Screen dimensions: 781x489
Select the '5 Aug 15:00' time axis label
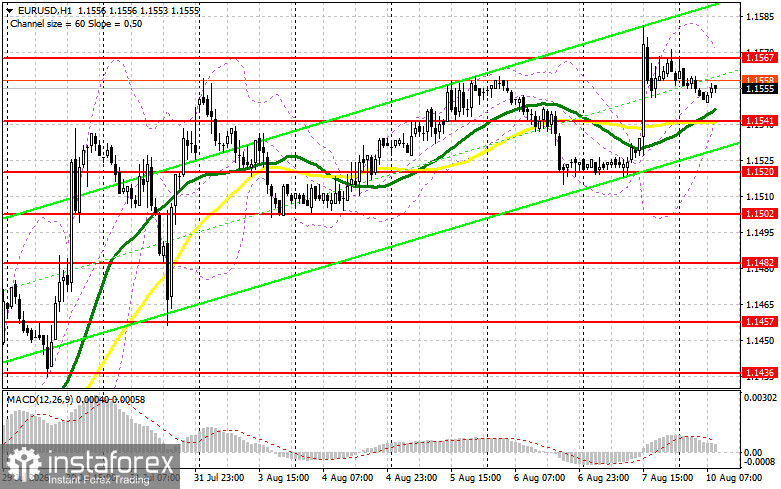pyautogui.click(x=476, y=478)
